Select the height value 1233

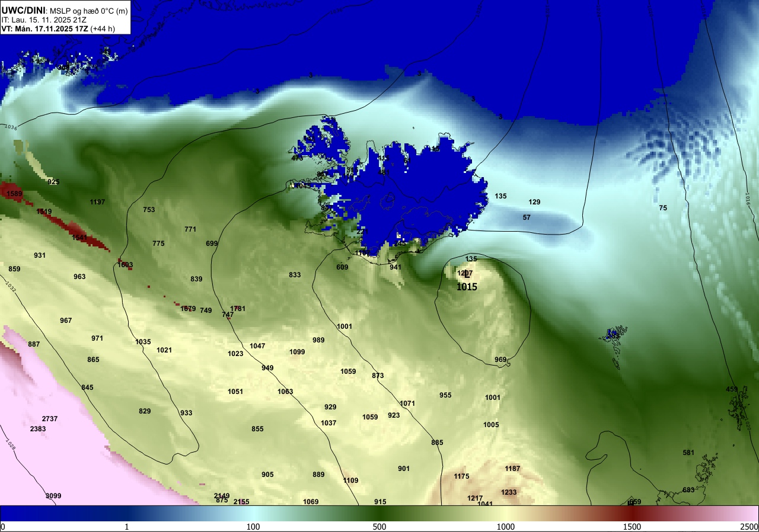pos(509,492)
